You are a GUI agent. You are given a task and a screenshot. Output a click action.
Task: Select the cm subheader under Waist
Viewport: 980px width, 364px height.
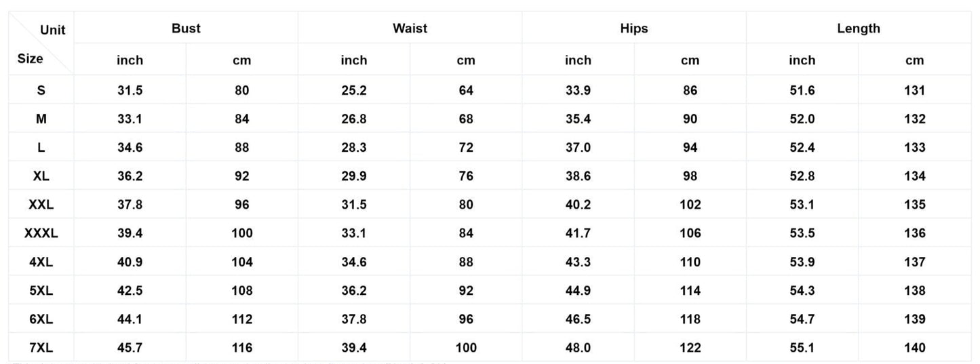coord(466,60)
